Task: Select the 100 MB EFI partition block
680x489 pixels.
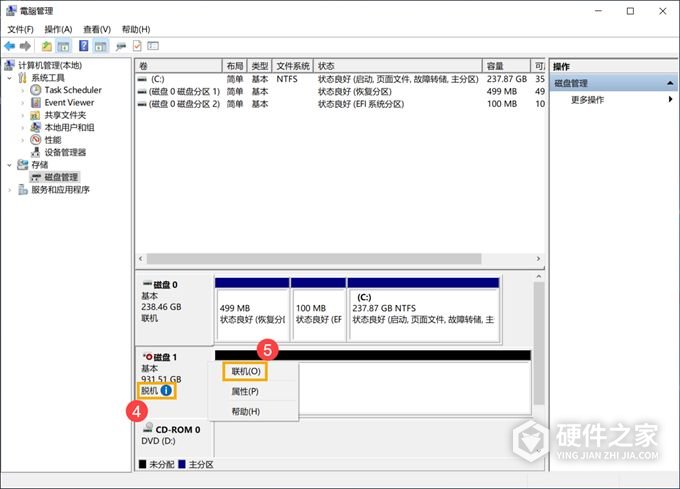Action: (319, 310)
